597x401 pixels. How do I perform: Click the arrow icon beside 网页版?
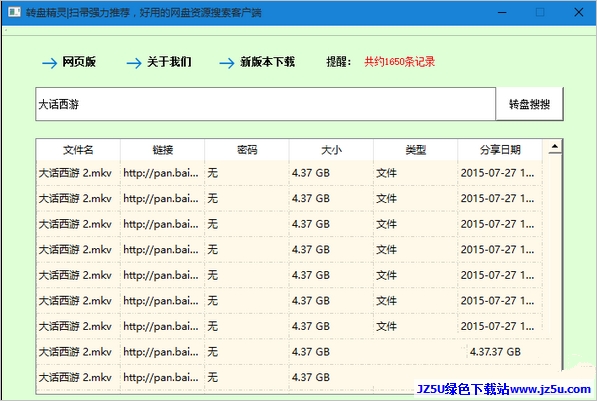[49, 62]
